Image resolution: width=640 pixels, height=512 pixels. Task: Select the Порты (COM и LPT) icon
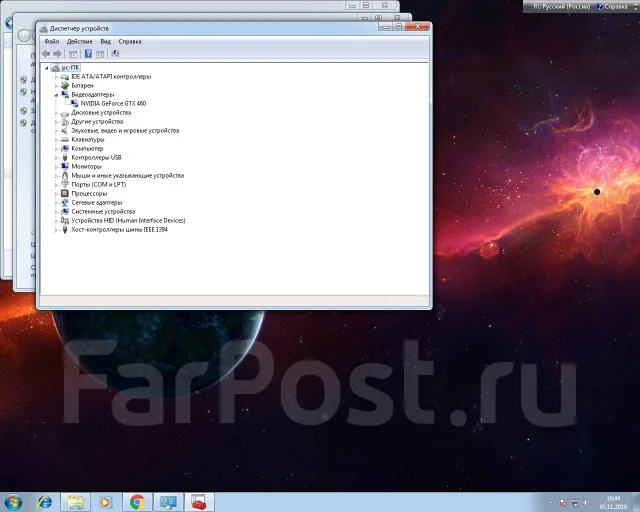[x=64, y=185]
